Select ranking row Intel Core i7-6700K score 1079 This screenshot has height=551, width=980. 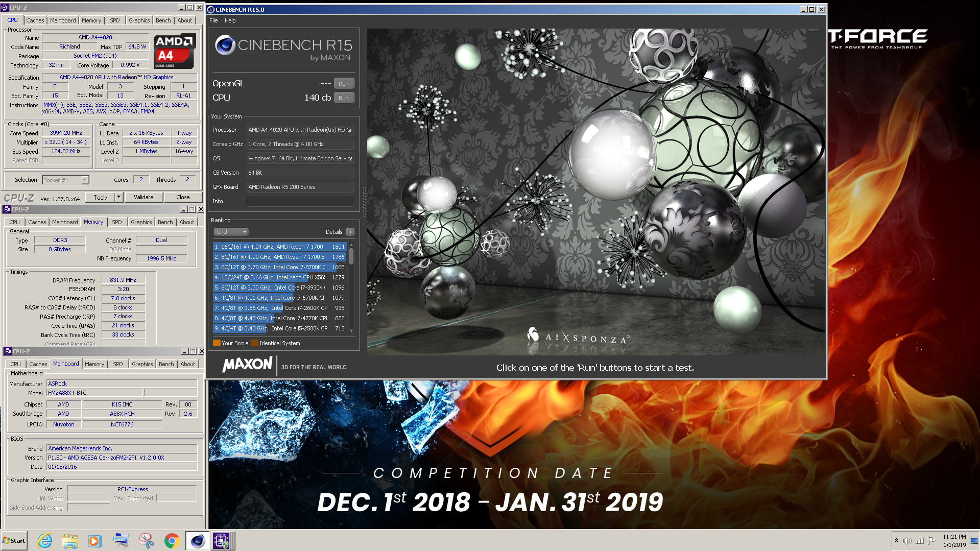[x=280, y=298]
